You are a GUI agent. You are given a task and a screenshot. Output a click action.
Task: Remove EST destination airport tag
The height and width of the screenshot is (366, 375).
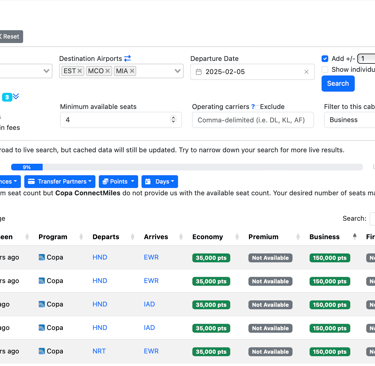(x=80, y=71)
